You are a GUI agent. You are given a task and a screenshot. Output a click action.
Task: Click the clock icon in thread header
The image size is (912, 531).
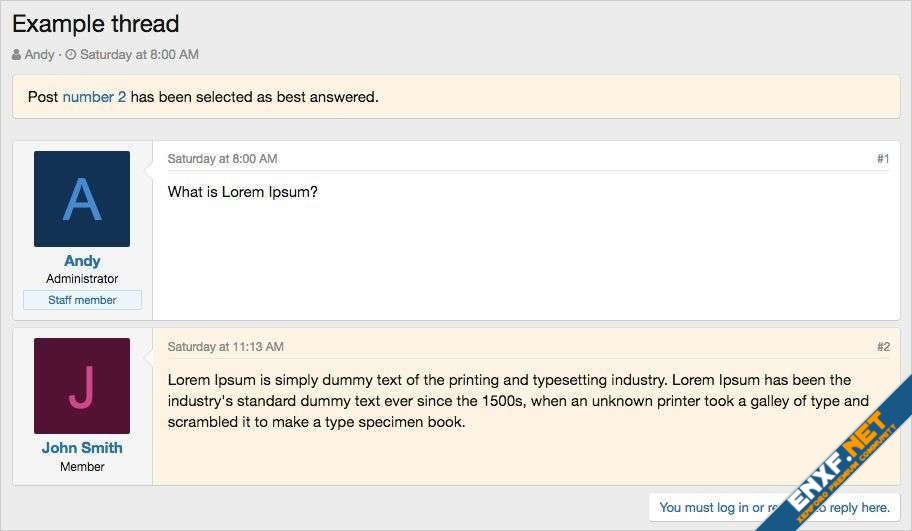71,55
